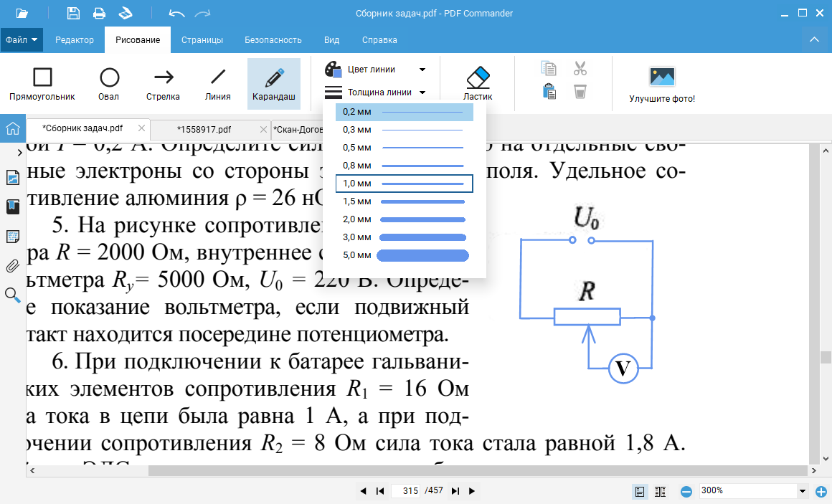Collapse the ribbon with the up chevron

pos(814,40)
